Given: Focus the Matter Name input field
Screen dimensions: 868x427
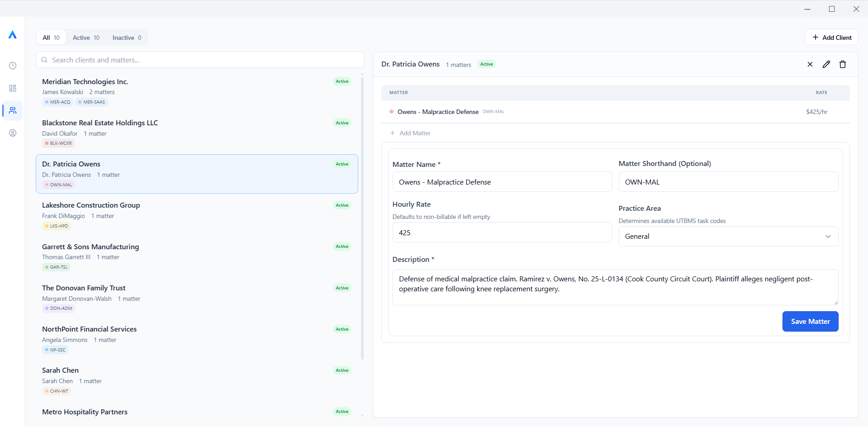Looking at the screenshot, I should 502,182.
